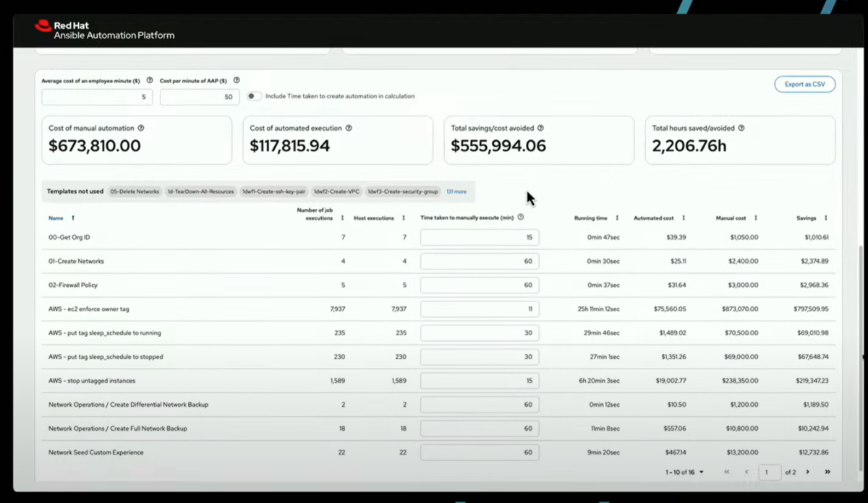Jump to last page of results

(x=827, y=472)
